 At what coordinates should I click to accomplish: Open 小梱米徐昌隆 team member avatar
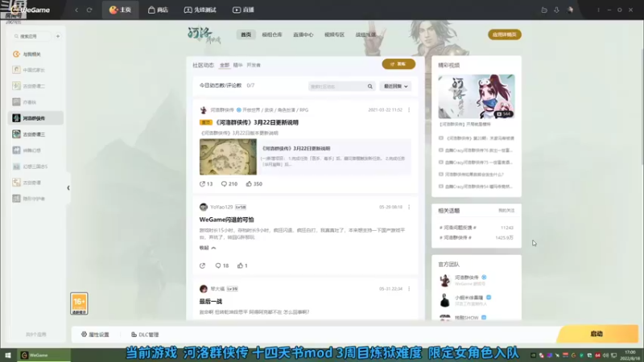tap(444, 300)
